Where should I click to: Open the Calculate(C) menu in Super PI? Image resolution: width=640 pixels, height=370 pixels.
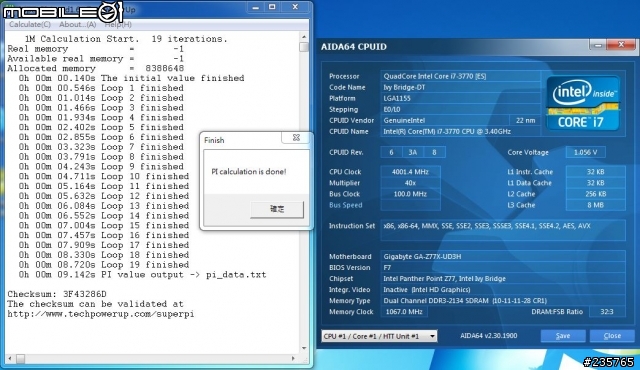30,24
